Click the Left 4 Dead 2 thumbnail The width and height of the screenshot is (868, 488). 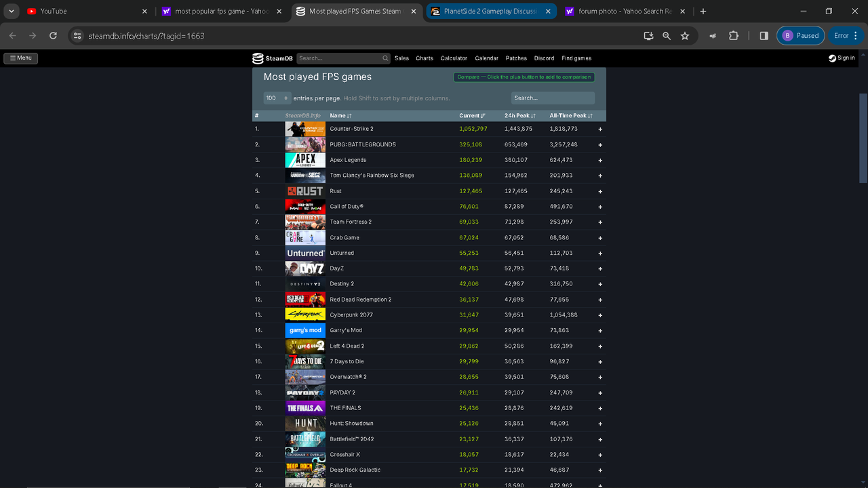pyautogui.click(x=305, y=346)
